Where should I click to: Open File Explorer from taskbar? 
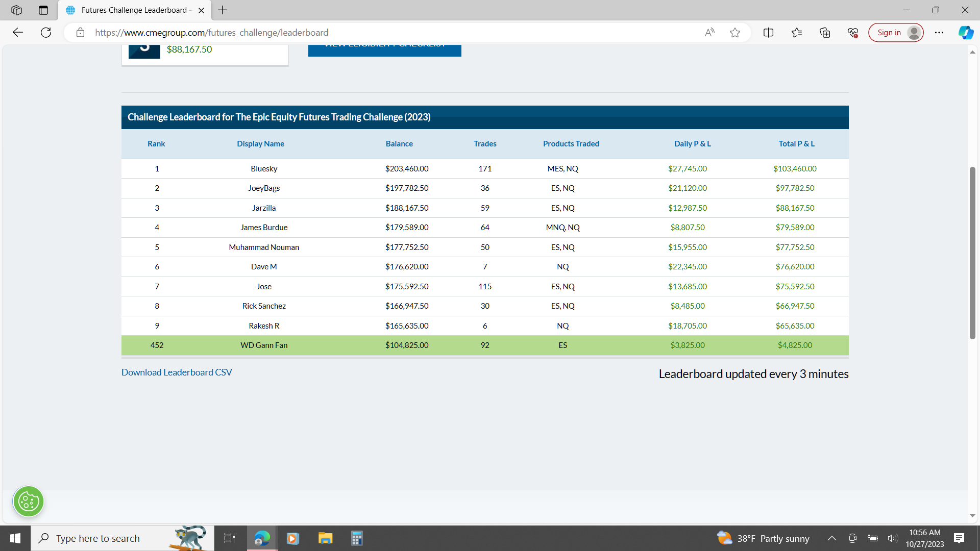(325, 538)
